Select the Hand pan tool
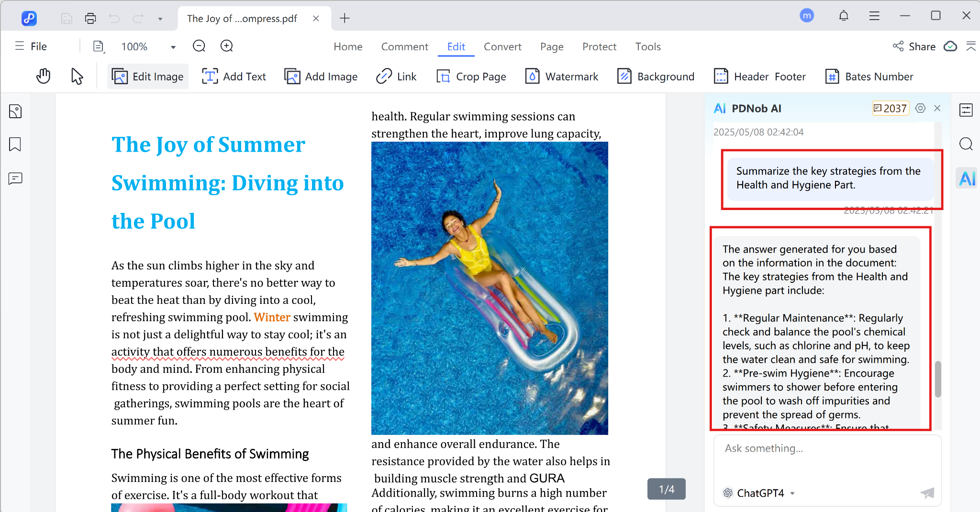Screen dimensions: 980x512 point(44,76)
